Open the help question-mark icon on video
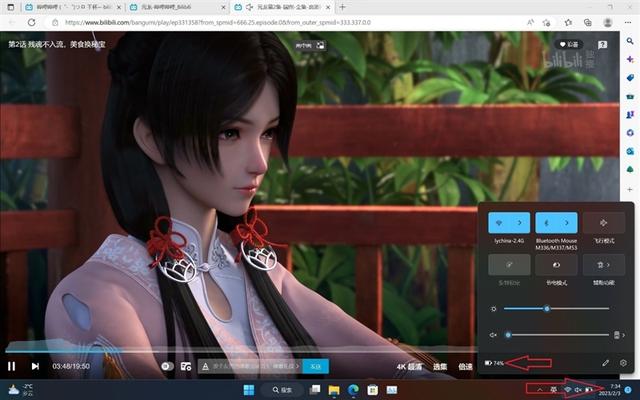The height and width of the screenshot is (400, 640). 602,45
